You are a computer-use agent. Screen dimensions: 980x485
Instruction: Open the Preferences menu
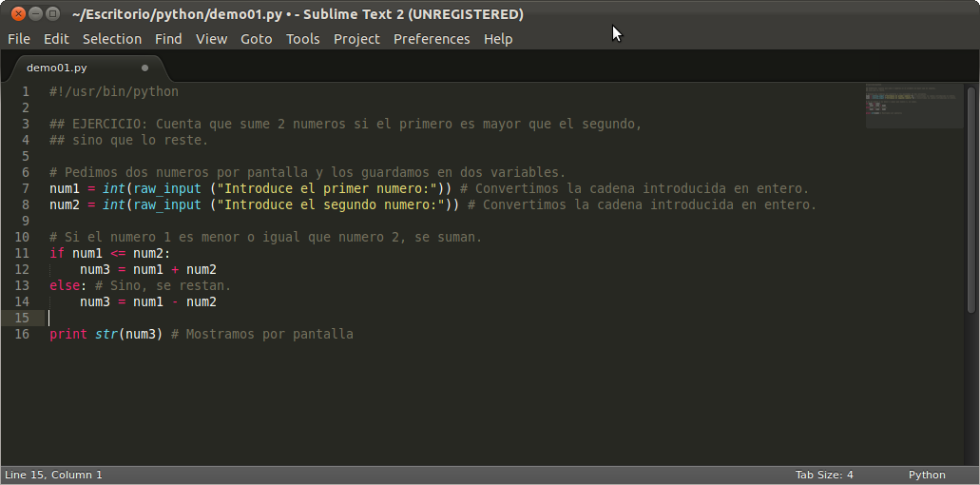click(x=432, y=39)
